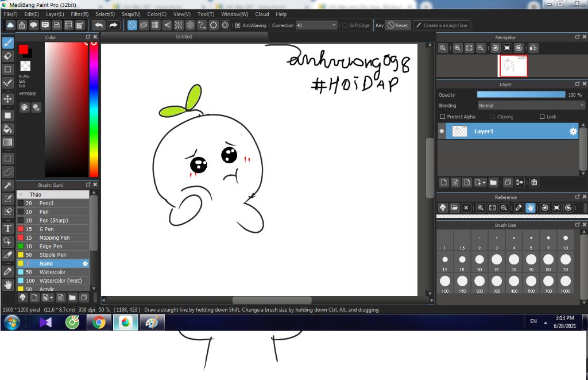The height and width of the screenshot is (380, 588).
Task: Click the Redo arrow
Action: tap(113, 25)
